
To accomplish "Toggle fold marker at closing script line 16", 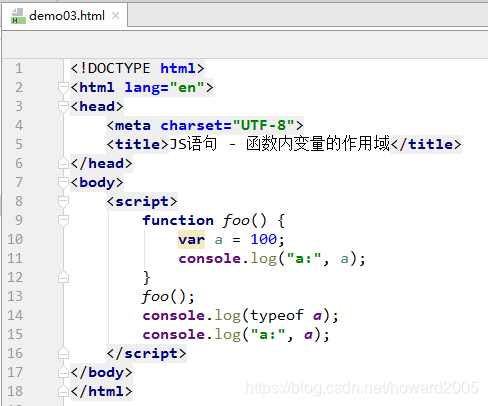I will (63, 354).
